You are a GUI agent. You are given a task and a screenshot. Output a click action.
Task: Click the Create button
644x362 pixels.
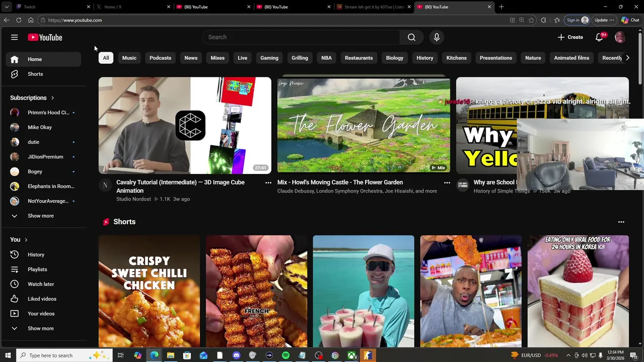[x=570, y=37]
